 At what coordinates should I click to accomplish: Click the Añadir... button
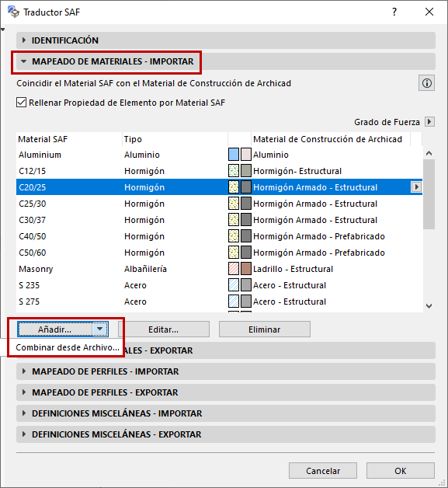coord(54,329)
